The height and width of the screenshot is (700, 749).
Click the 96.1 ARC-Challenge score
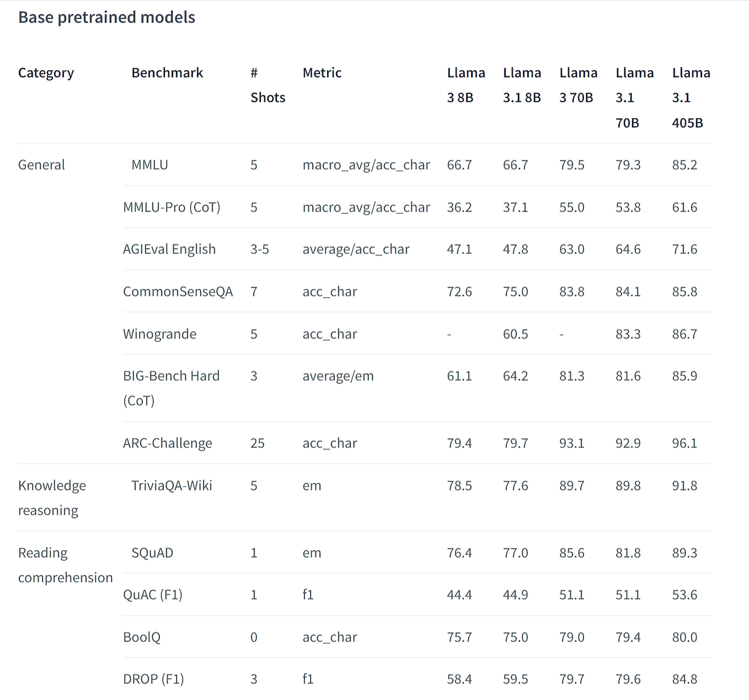coord(685,443)
